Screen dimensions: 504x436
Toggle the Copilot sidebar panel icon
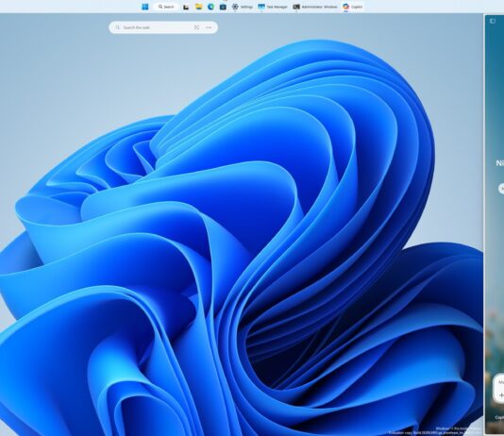coord(493,21)
